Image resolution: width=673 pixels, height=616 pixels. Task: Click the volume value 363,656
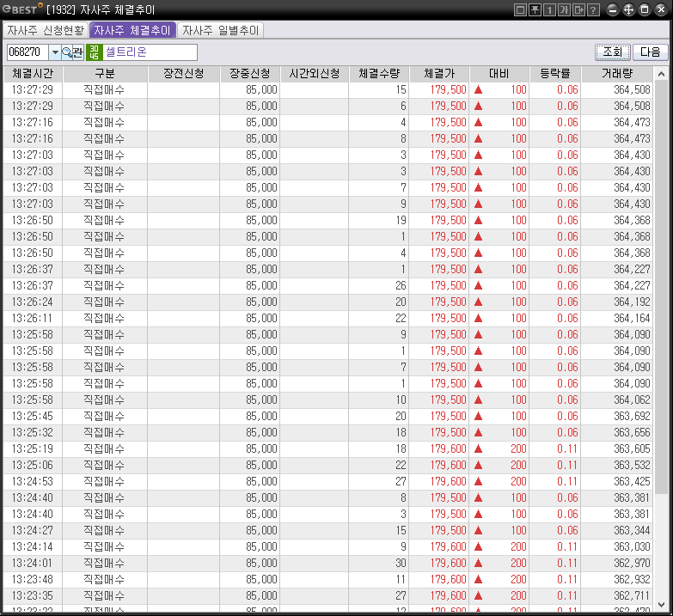coord(632,432)
